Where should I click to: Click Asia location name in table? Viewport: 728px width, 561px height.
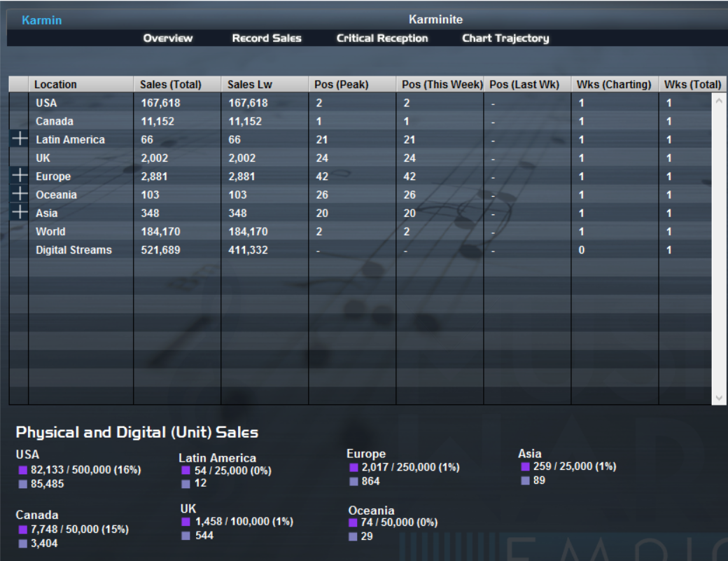[x=47, y=213]
